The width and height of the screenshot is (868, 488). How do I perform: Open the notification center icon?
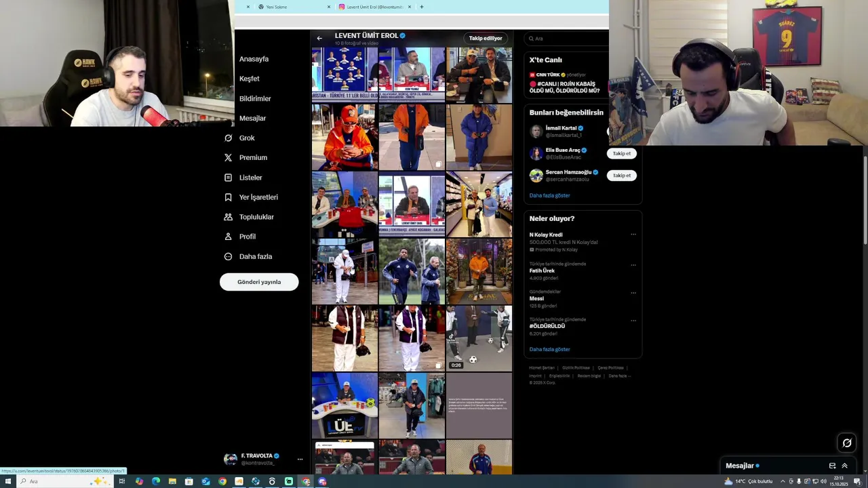[857, 481]
